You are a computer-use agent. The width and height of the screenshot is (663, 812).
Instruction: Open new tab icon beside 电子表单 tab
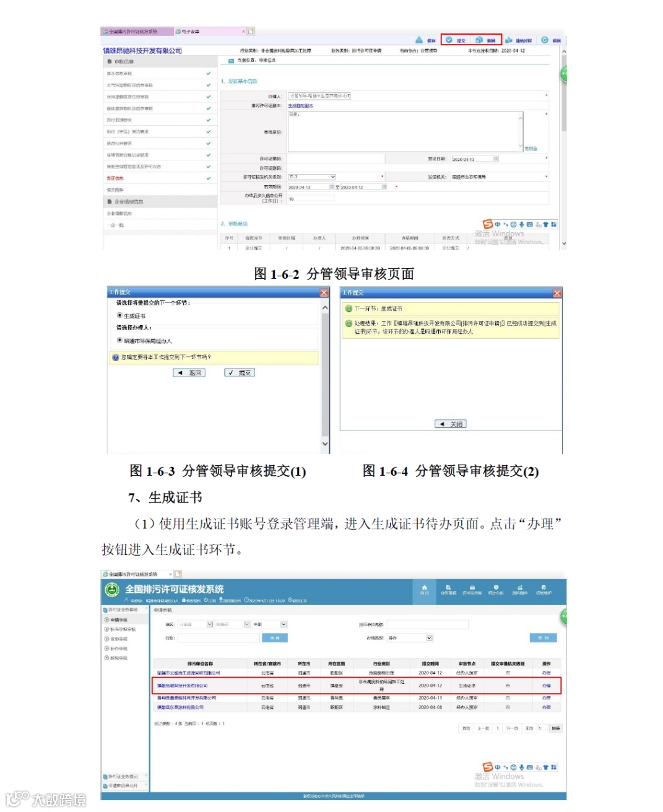[251, 31]
